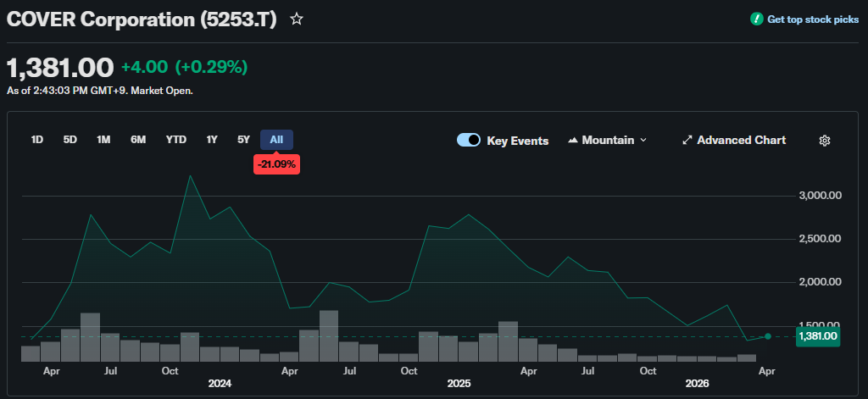Click the market status timestamp text
The width and height of the screenshot is (868, 399).
coord(100,91)
